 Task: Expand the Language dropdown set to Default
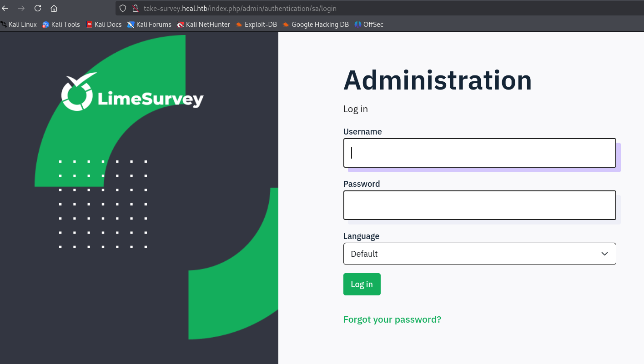pos(479,254)
